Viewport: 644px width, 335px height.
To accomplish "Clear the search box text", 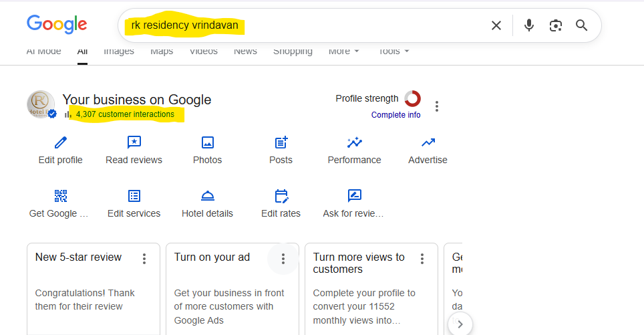I will (x=496, y=25).
